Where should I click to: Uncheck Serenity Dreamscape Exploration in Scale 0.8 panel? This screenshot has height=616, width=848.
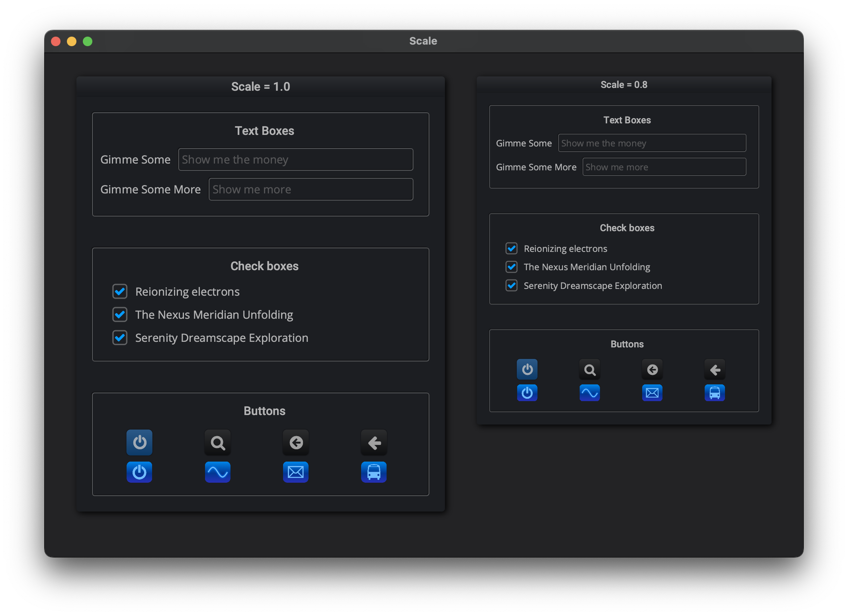pos(512,285)
